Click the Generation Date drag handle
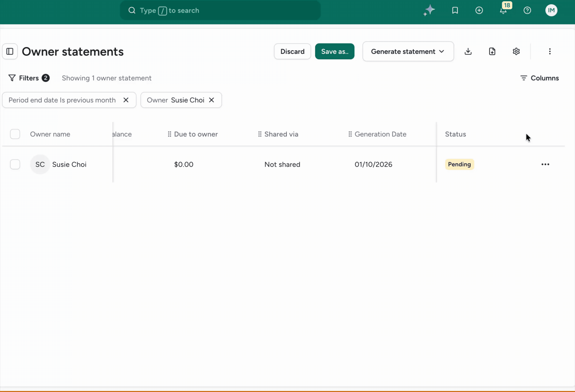This screenshot has height=392, width=575. [x=350, y=134]
